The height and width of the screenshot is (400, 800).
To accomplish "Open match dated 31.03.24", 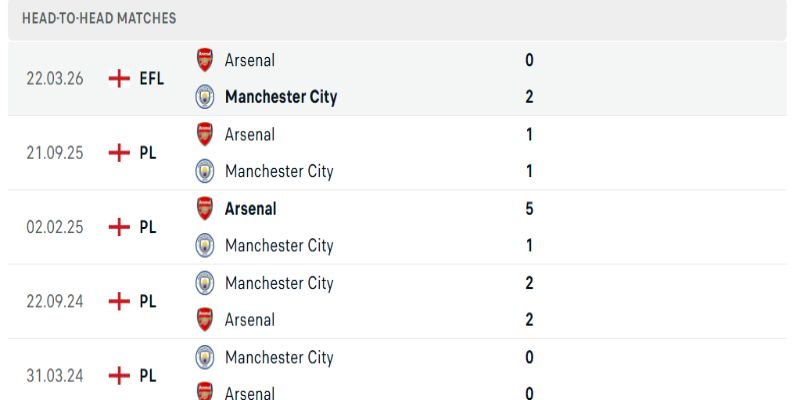I will point(55,376).
